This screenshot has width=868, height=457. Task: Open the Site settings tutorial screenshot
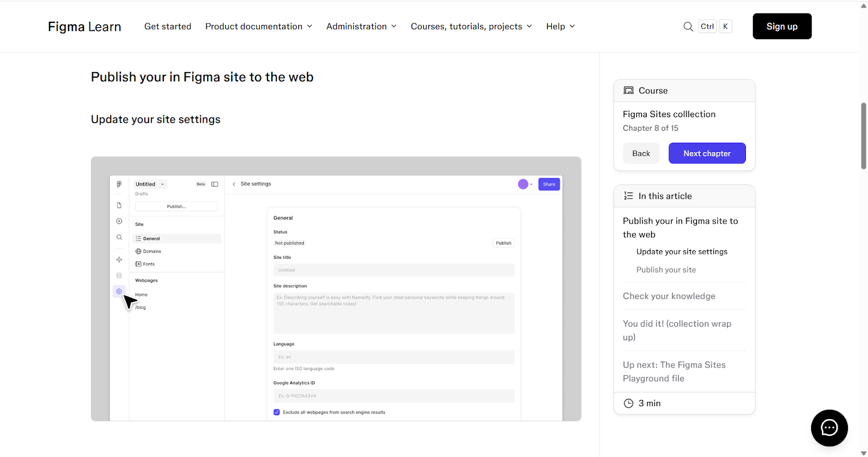(x=336, y=289)
